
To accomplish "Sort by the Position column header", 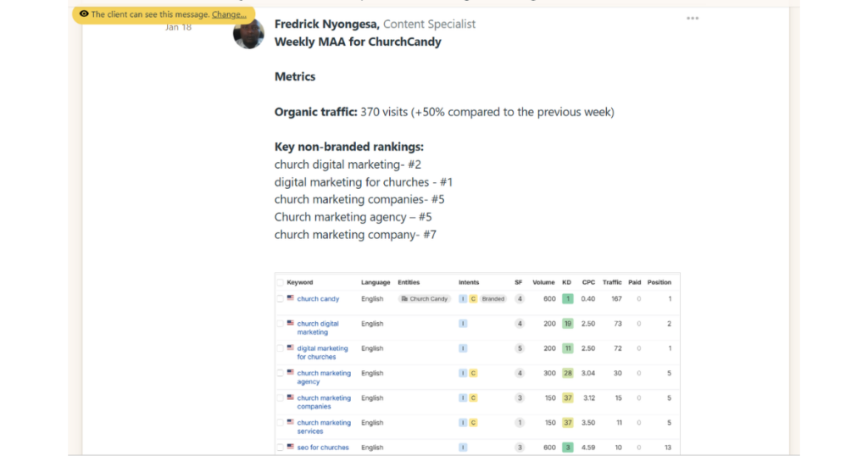I will 659,282.
